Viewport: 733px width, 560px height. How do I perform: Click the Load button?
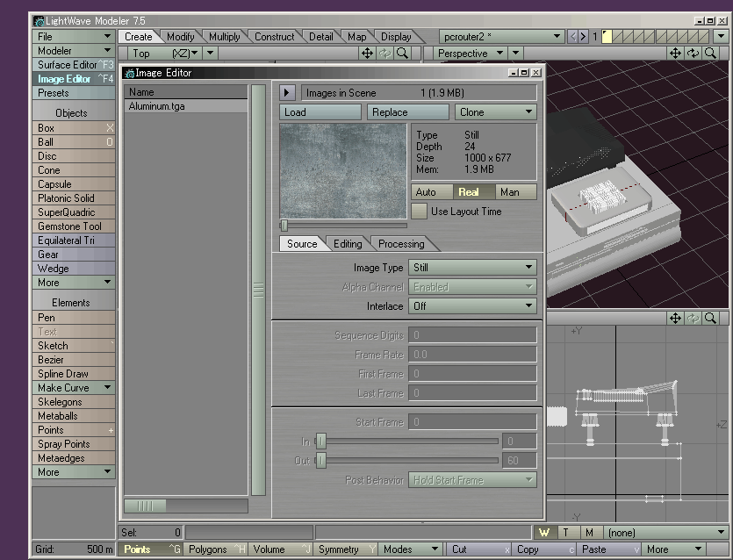click(x=319, y=111)
